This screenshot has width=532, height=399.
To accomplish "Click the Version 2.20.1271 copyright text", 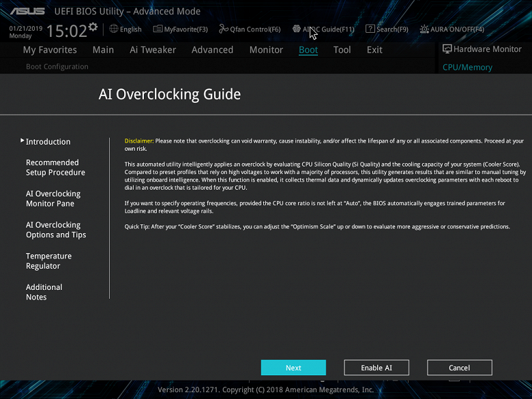I will pos(266,389).
